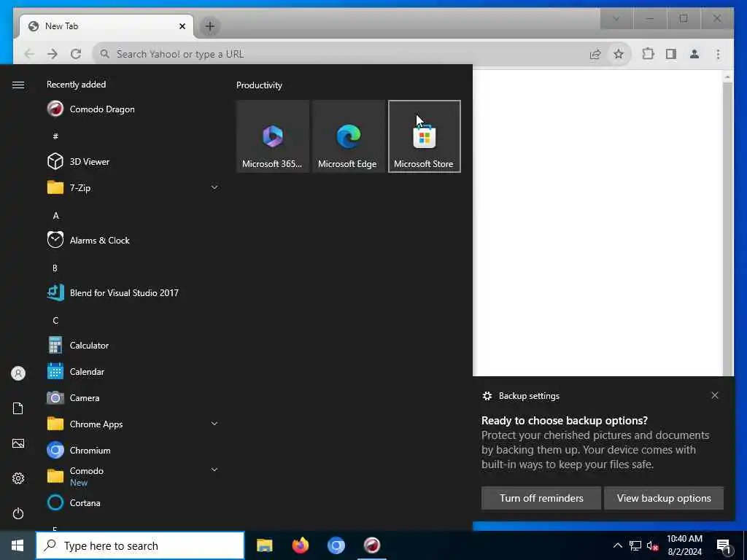Click the Power icon in Start
Viewport: 747px width, 560px height.
(18, 513)
